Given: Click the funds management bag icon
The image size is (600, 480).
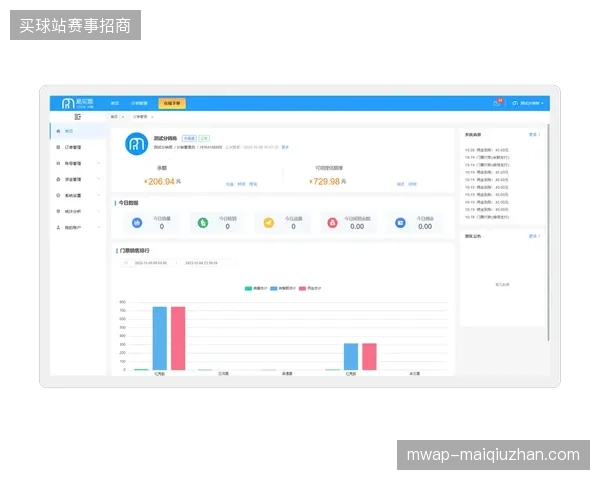Looking at the screenshot, I should (x=58, y=179).
